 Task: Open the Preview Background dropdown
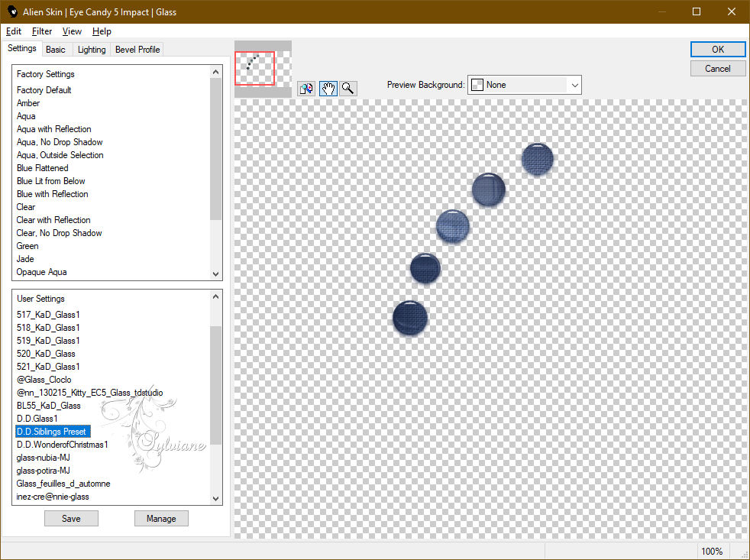(x=524, y=85)
